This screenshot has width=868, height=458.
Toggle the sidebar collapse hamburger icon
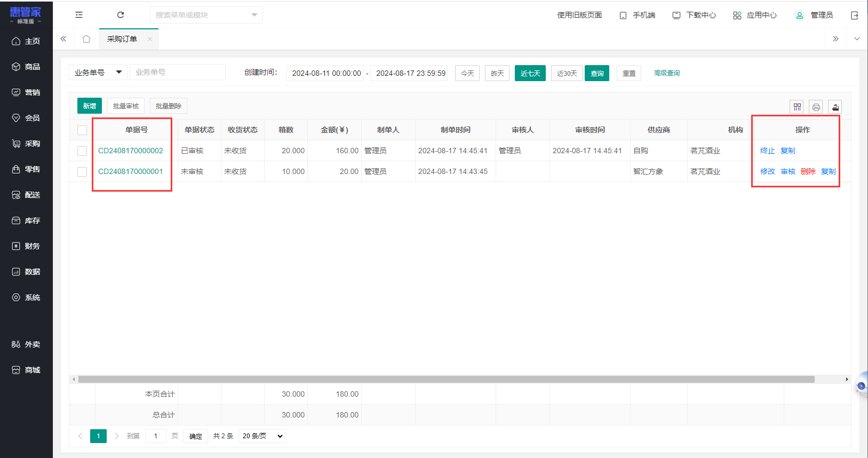(79, 15)
